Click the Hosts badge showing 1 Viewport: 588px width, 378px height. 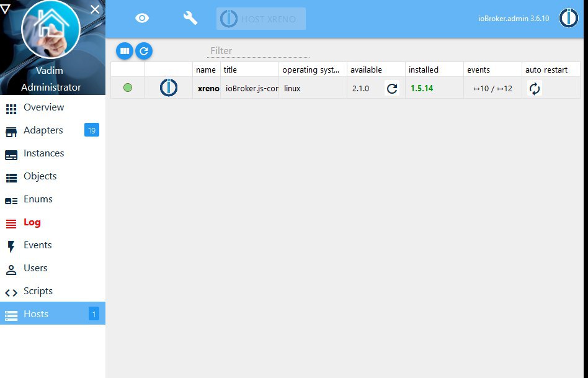[94, 313]
